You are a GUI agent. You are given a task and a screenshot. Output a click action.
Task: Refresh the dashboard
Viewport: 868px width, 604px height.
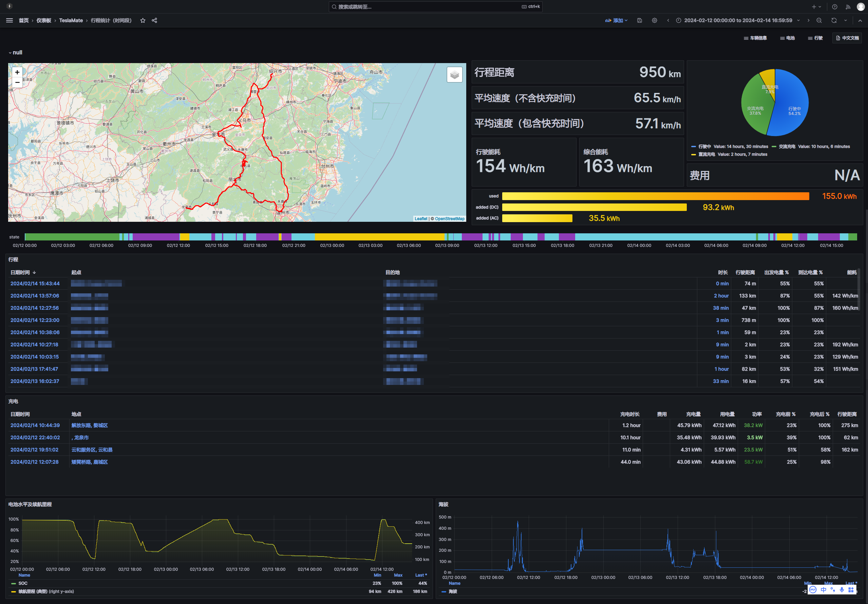click(x=834, y=20)
